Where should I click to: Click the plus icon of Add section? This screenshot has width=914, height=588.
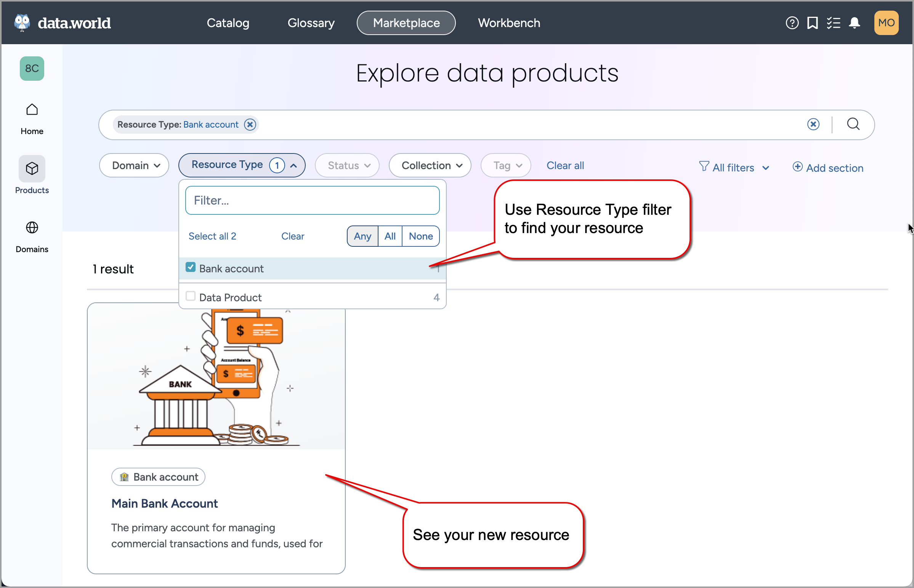(x=797, y=167)
